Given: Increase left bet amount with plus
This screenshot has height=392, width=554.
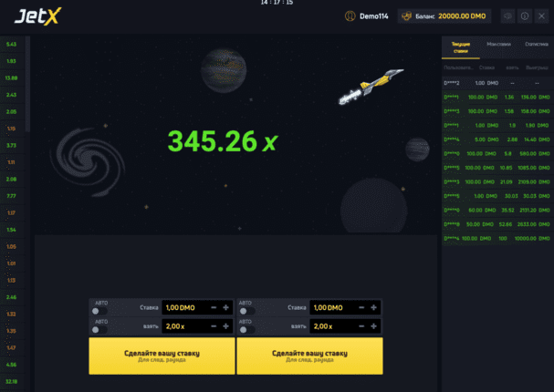Looking at the screenshot, I should click(x=225, y=308).
